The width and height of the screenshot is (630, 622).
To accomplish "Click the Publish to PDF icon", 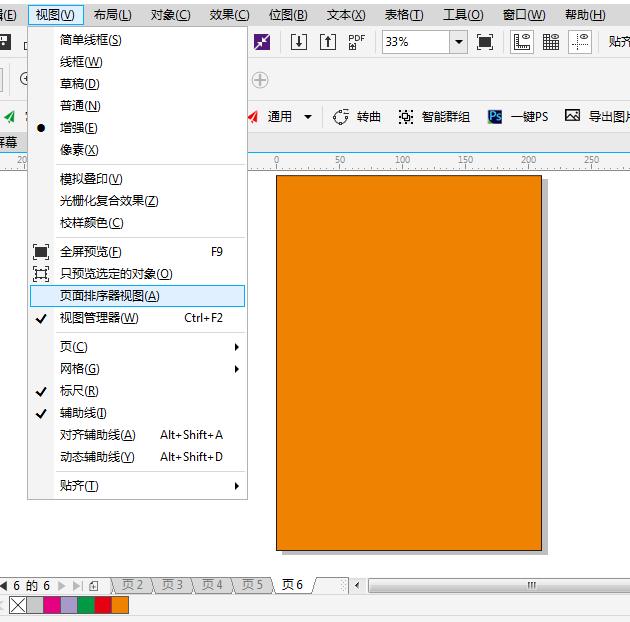I will pyautogui.click(x=357, y=42).
